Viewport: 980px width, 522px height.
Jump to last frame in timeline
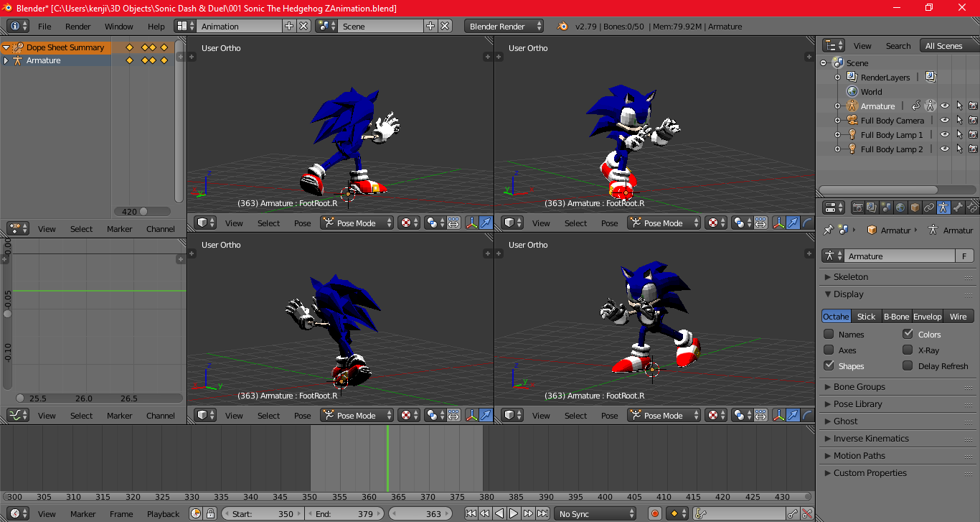(543, 513)
